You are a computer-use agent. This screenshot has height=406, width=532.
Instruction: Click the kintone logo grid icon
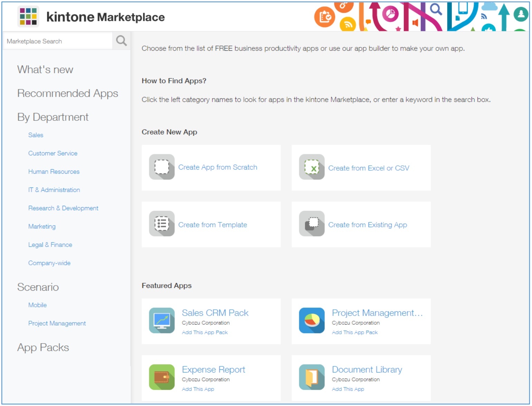[28, 17]
